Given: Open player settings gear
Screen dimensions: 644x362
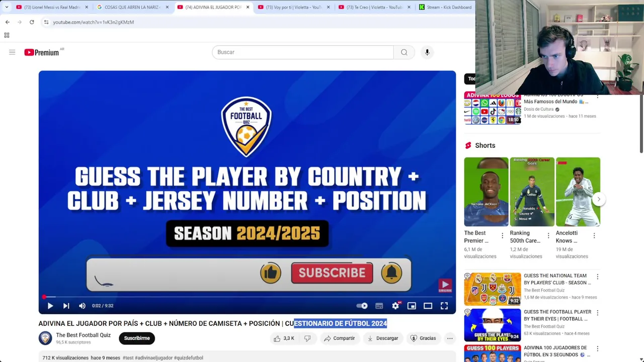Looking at the screenshot, I should 395,306.
